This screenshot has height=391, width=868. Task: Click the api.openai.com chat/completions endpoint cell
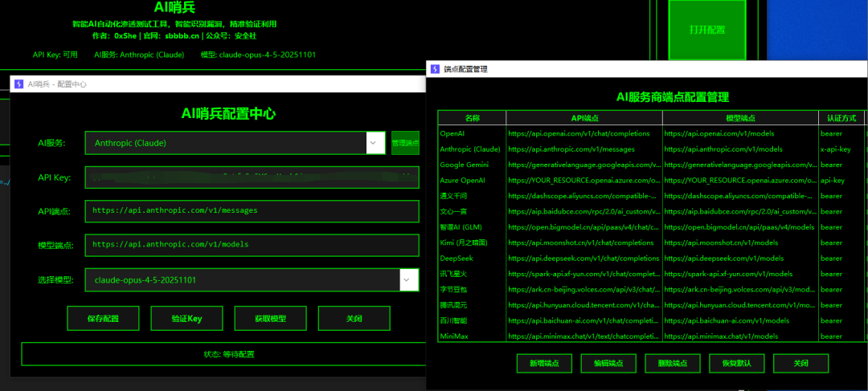coord(584,133)
